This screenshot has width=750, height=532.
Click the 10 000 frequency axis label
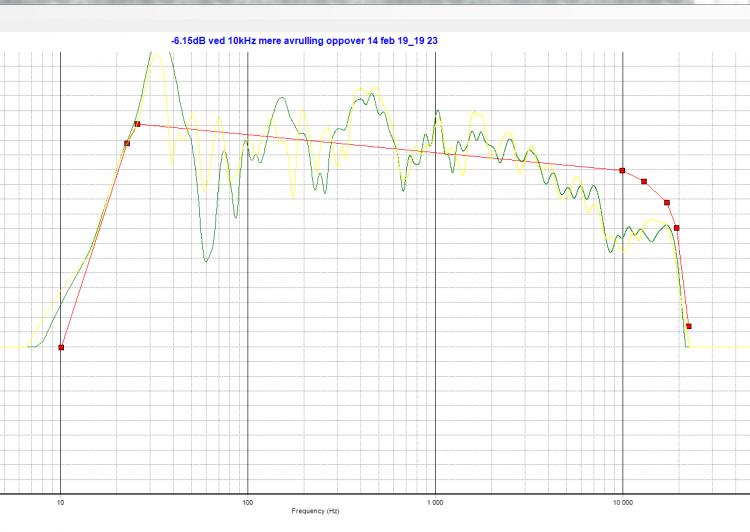pyautogui.click(x=622, y=502)
